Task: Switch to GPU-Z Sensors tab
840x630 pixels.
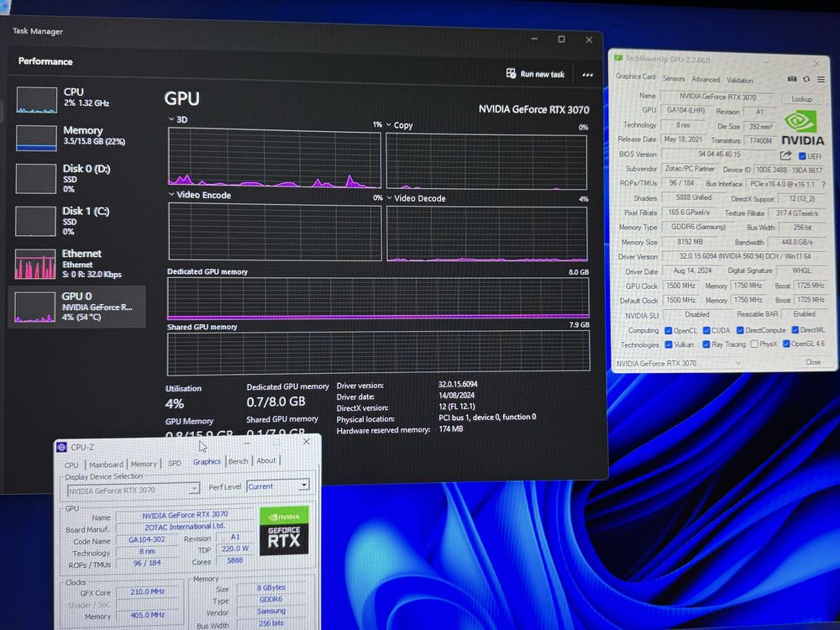Action: point(674,78)
